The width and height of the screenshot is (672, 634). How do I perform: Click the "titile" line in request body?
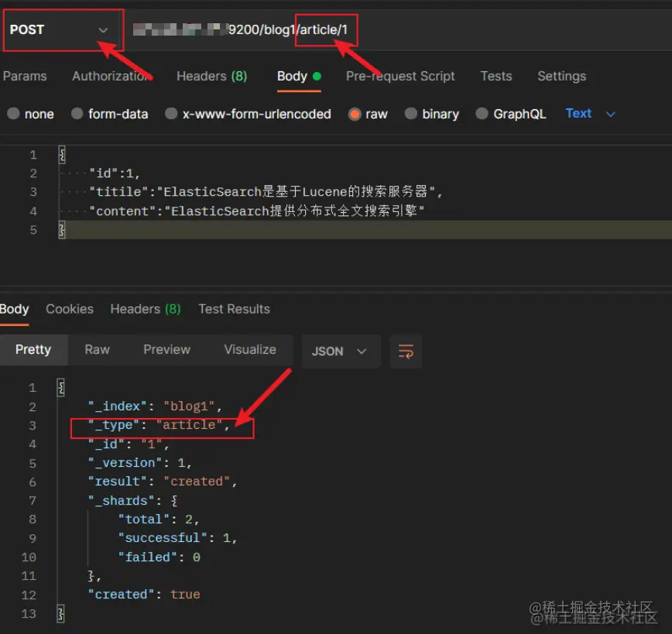[x=266, y=192]
